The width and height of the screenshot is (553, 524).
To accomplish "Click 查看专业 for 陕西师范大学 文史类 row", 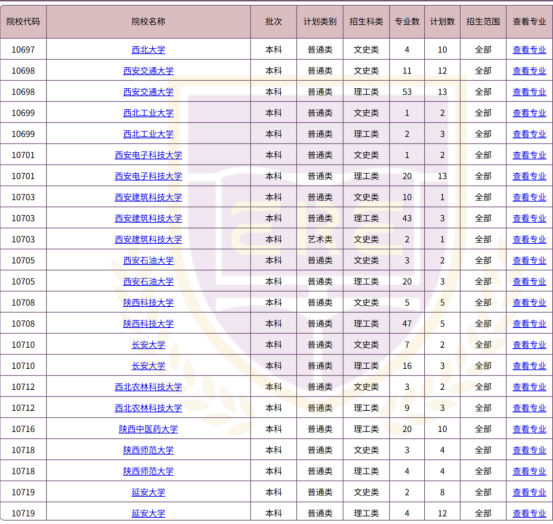I will pyautogui.click(x=529, y=450).
